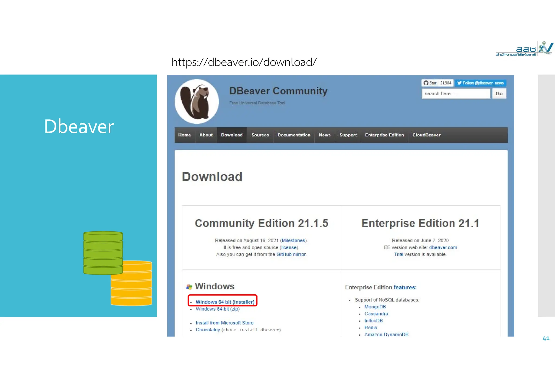Open the license link
Viewport: 555px width, 392px height.
(x=289, y=247)
